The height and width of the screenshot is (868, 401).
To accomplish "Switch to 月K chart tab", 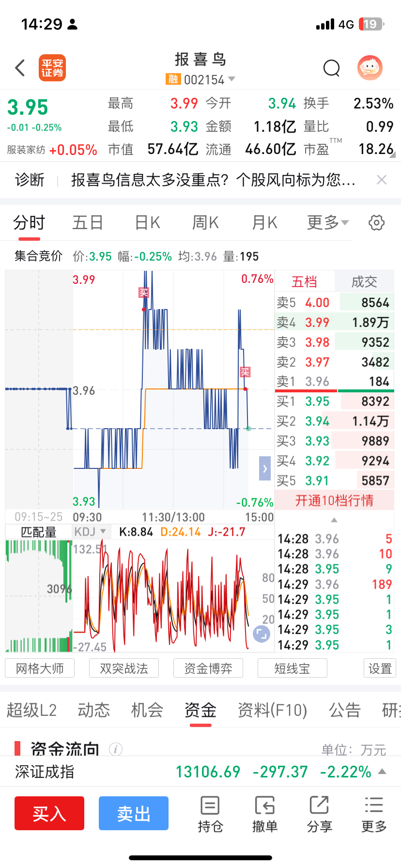I will point(264,223).
